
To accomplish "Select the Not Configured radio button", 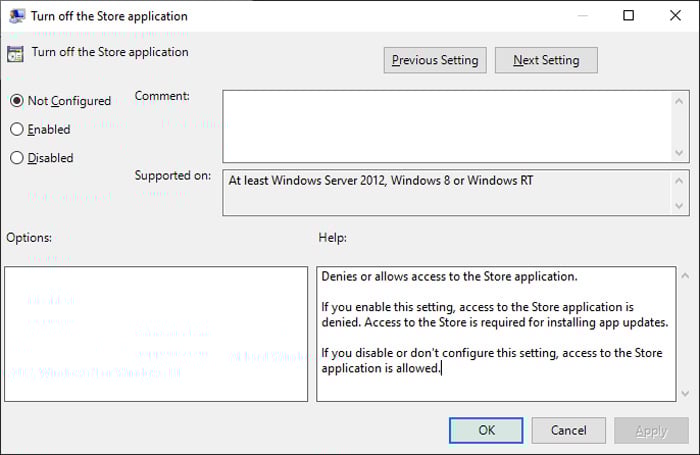I will pyautogui.click(x=16, y=101).
